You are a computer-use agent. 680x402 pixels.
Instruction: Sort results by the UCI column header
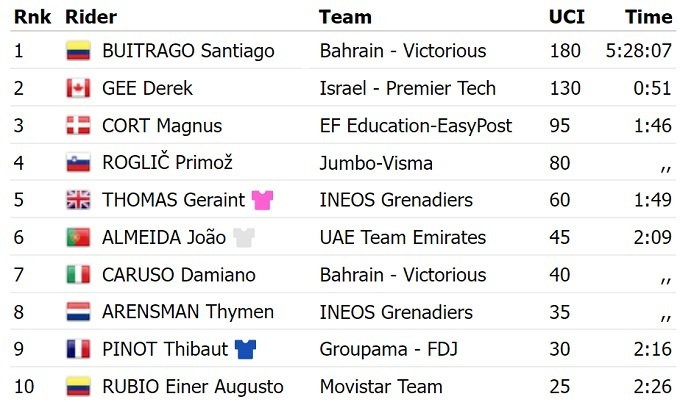tap(566, 17)
